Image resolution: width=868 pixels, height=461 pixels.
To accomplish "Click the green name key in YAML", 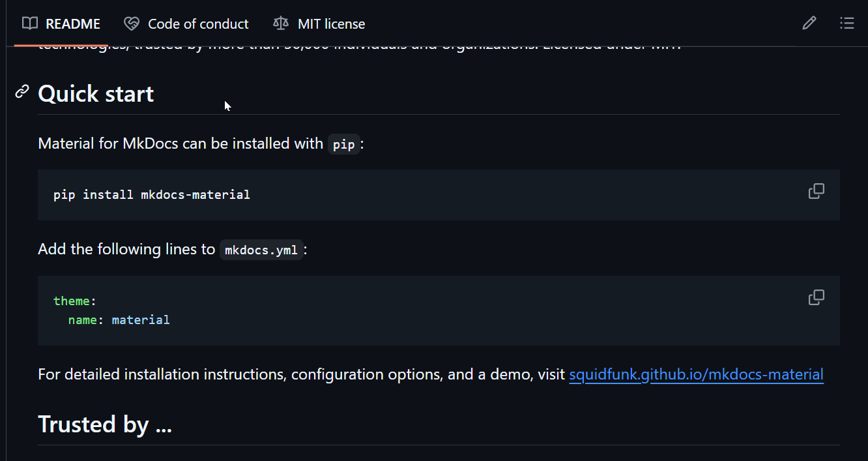I will coord(83,320).
